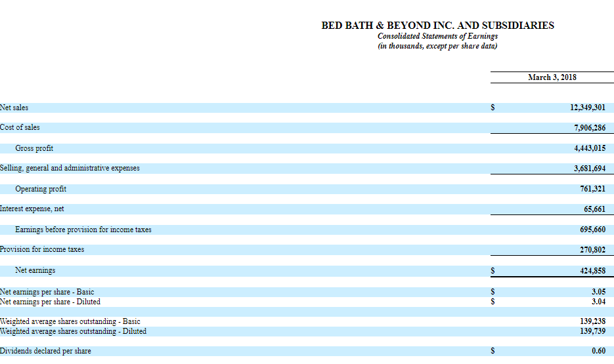Select the diluted EPS value 3.04
The image size is (614, 364).
[x=598, y=302]
